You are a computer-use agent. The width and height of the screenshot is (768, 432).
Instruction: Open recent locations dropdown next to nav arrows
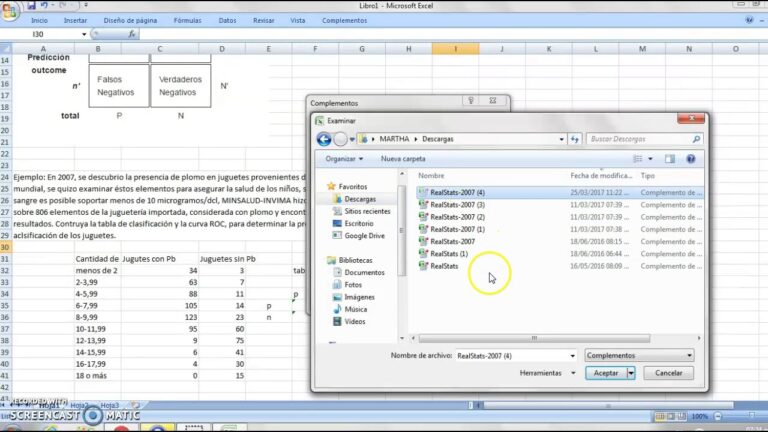pyautogui.click(x=352, y=140)
